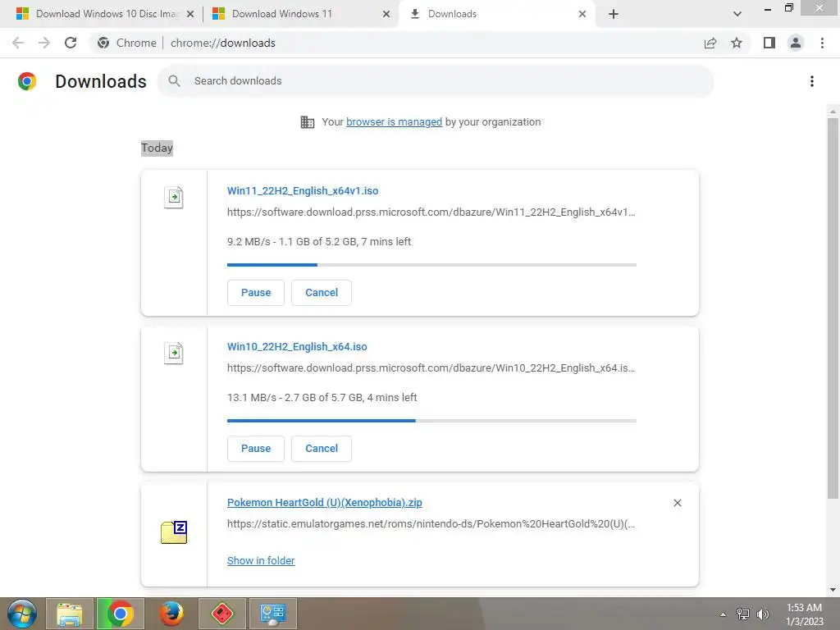840x630 pixels.
Task: Click the managed organization building icon
Action: click(308, 122)
